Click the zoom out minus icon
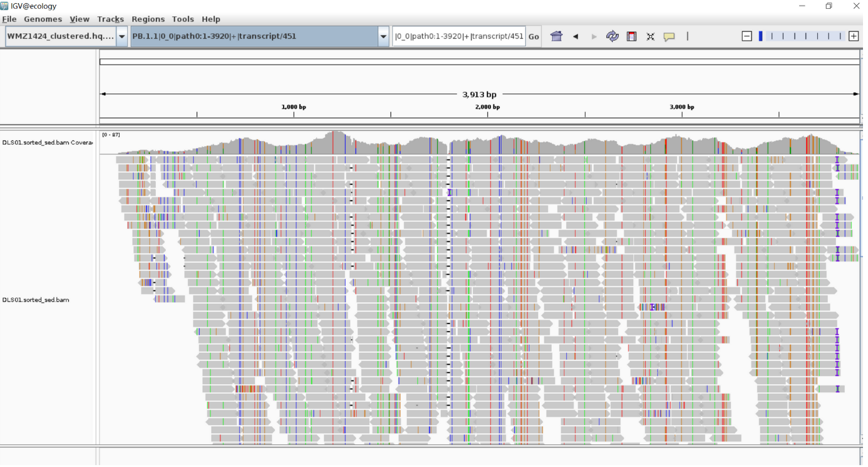The height and width of the screenshot is (467, 868). click(747, 36)
